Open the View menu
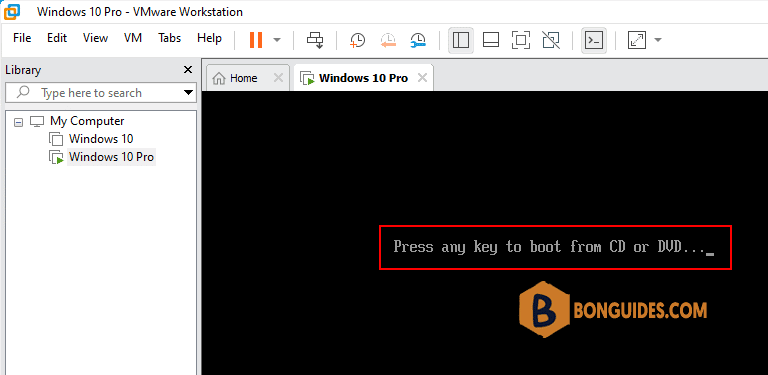 96,38
